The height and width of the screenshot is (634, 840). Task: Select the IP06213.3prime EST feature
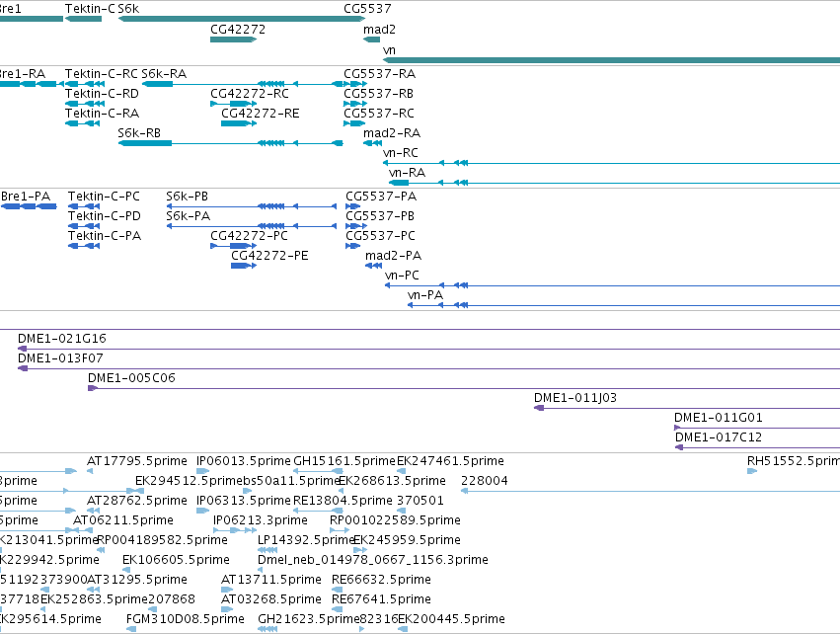235,531
